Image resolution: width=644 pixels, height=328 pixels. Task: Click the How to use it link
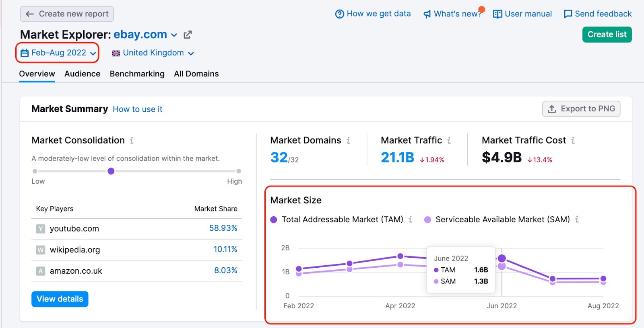138,109
